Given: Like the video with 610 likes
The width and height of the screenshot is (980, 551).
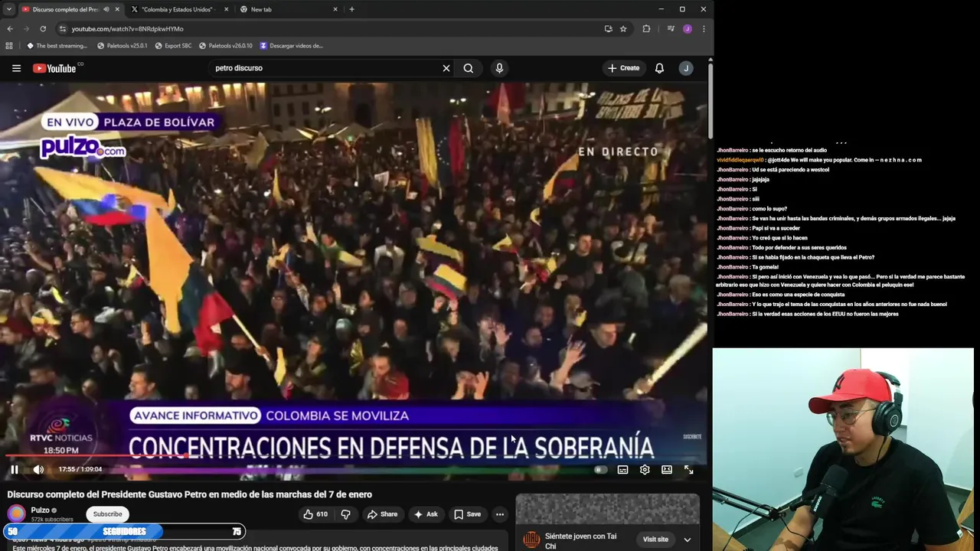Looking at the screenshot, I should [315, 514].
